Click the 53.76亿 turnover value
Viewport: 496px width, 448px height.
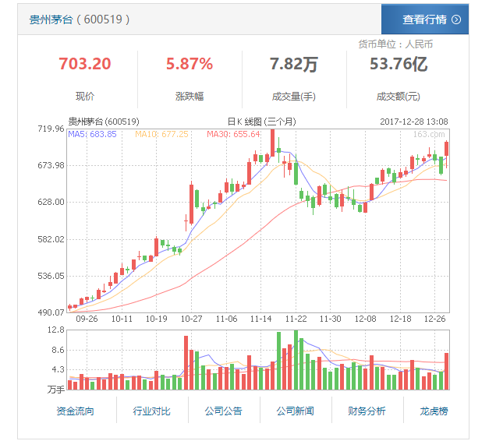coord(399,64)
